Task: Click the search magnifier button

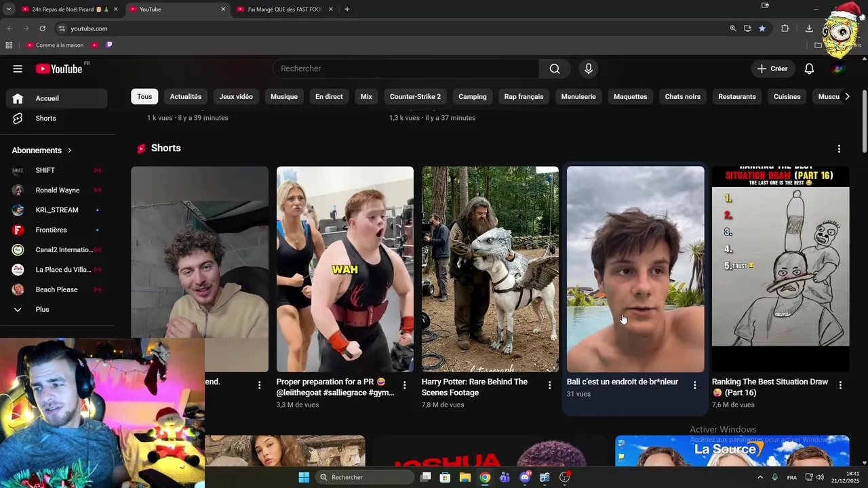Action: (555, 68)
